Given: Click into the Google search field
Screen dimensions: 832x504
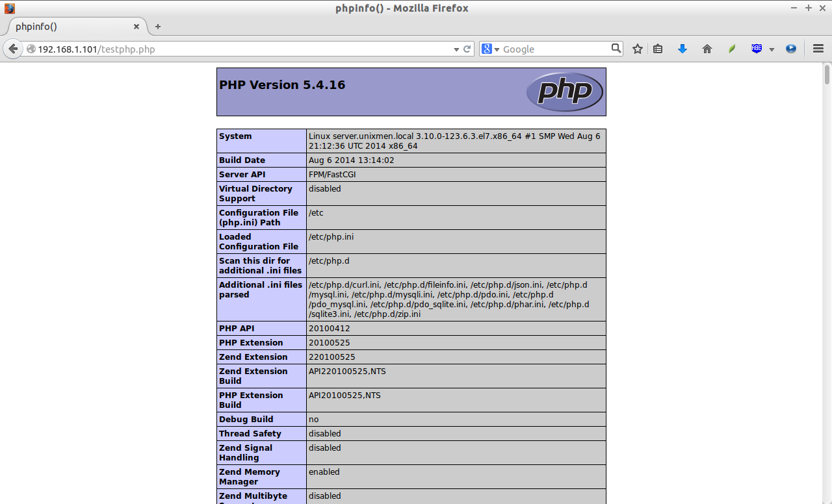Looking at the screenshot, I should [556, 49].
